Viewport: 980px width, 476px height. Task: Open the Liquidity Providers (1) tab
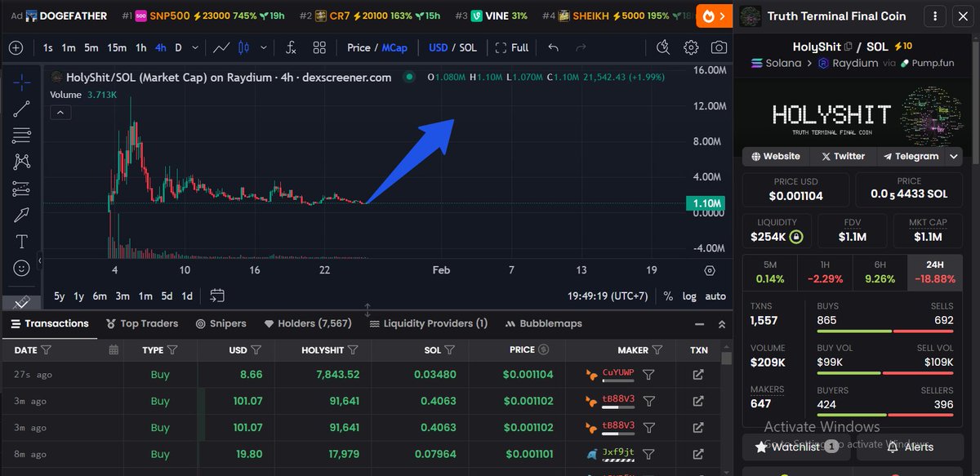[429, 323]
